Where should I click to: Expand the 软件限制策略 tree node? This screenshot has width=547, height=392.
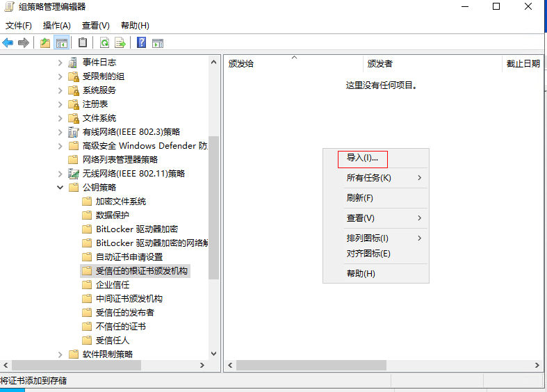pos(60,354)
